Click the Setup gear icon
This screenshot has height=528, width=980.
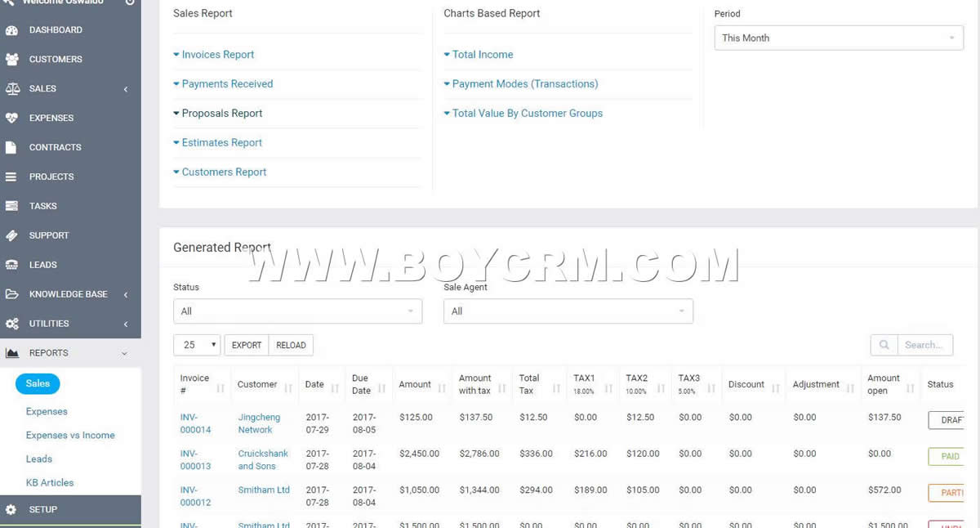pyautogui.click(x=11, y=510)
